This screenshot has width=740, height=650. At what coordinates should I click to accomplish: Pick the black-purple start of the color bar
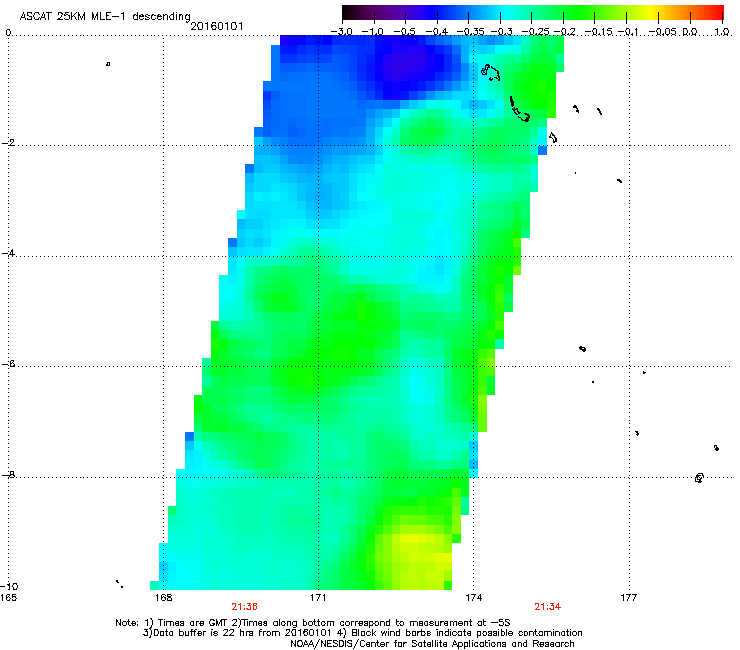[353, 12]
